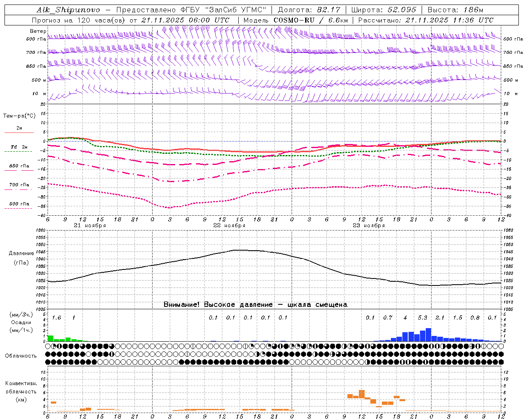The width and height of the screenshot is (525, 420).
Task: Click the first green precipitation bar
Action: coord(50,338)
